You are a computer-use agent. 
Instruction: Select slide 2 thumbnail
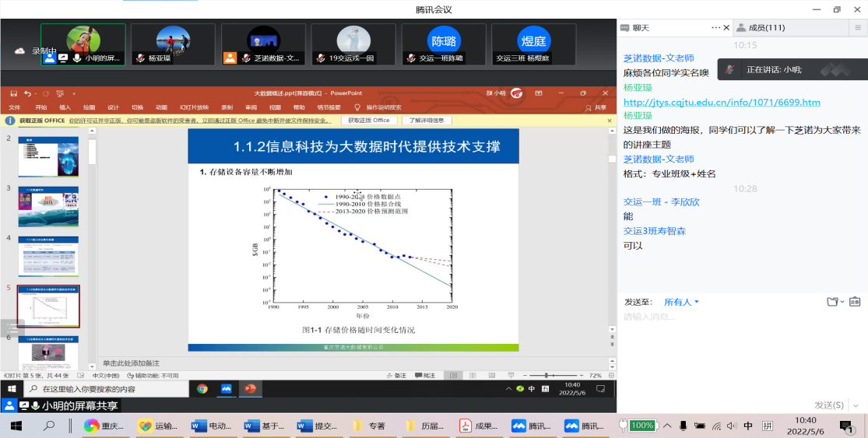(x=49, y=157)
